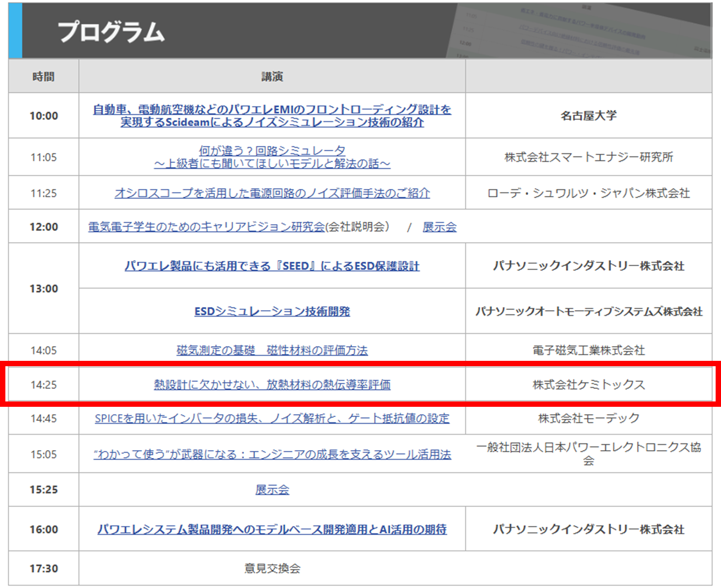Click the 時間 column header

43,77
